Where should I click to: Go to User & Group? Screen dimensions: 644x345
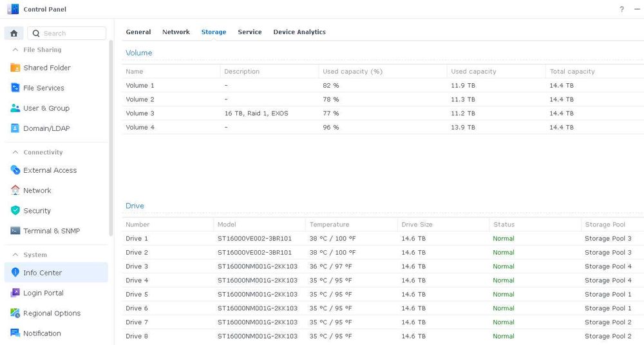pyautogui.click(x=46, y=108)
